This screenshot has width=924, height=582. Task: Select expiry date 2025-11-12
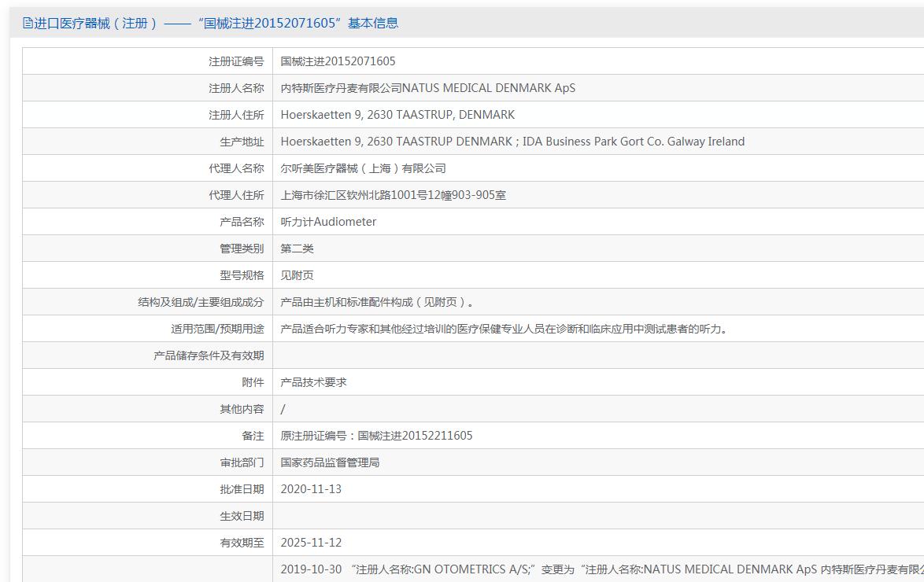pos(311,543)
